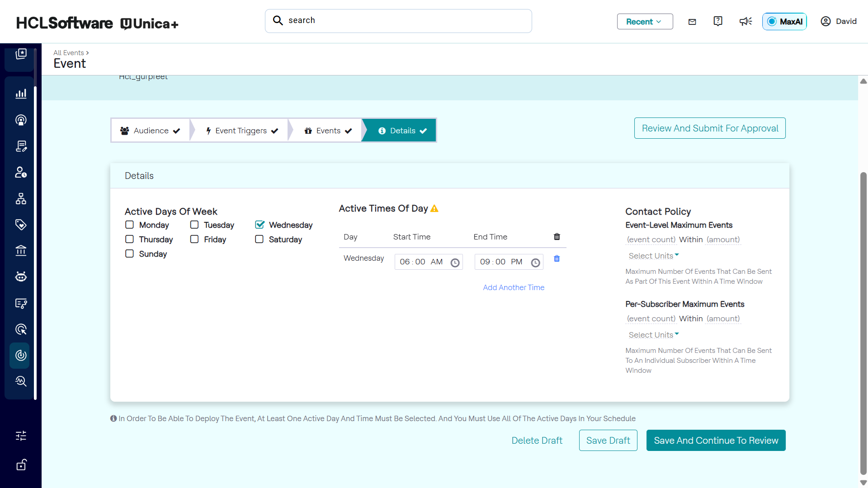Click the Add Another Time link
The image size is (868, 488).
[x=514, y=287]
